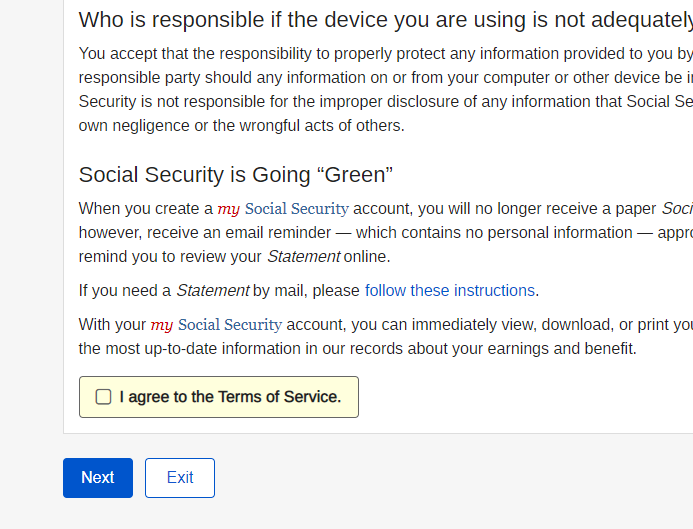Click the line starting "the most up-to-date information"
The height and width of the screenshot is (529, 693).
(x=357, y=349)
